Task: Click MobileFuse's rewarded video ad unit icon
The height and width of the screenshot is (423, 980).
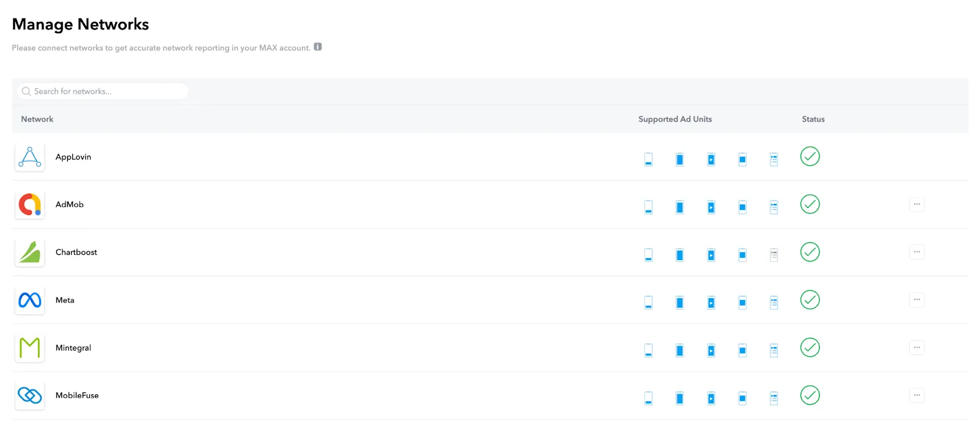Action: pyautogui.click(x=710, y=398)
